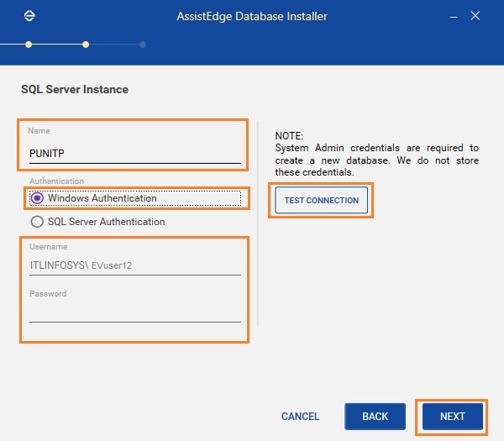Click the first progress step dot
Image resolution: width=504 pixels, height=441 pixels.
(29, 45)
